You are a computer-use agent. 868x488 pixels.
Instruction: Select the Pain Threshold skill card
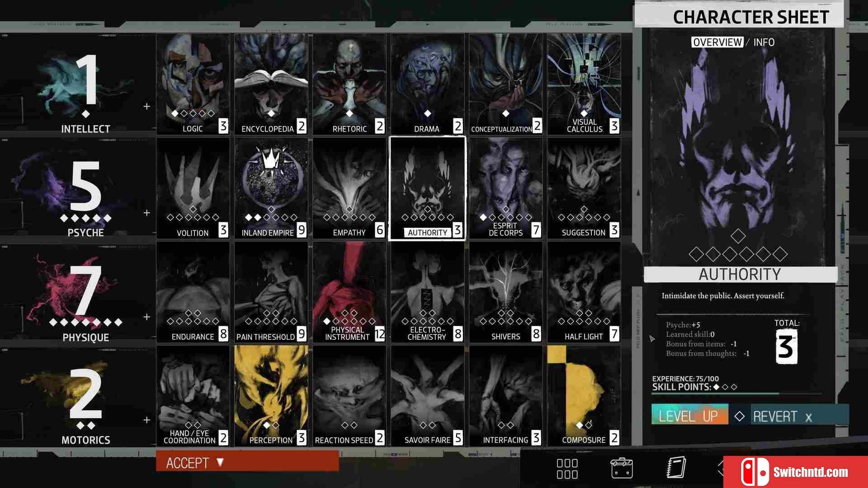click(x=271, y=292)
